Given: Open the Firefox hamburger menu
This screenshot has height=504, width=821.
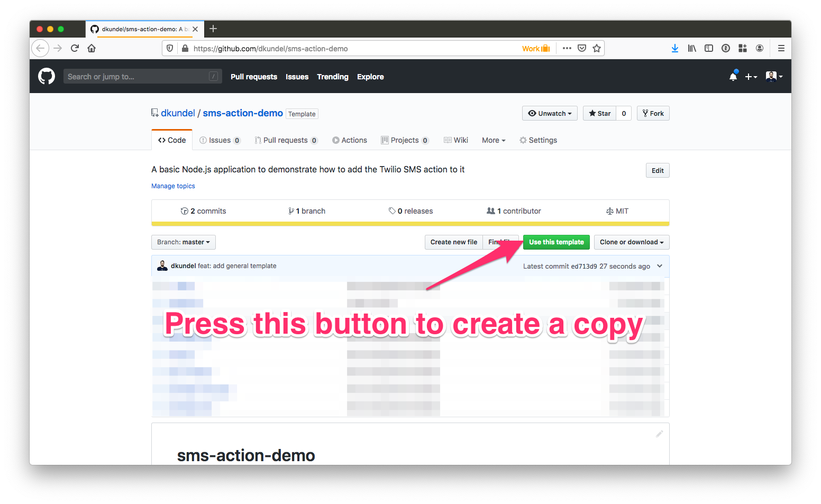Looking at the screenshot, I should tap(781, 48).
